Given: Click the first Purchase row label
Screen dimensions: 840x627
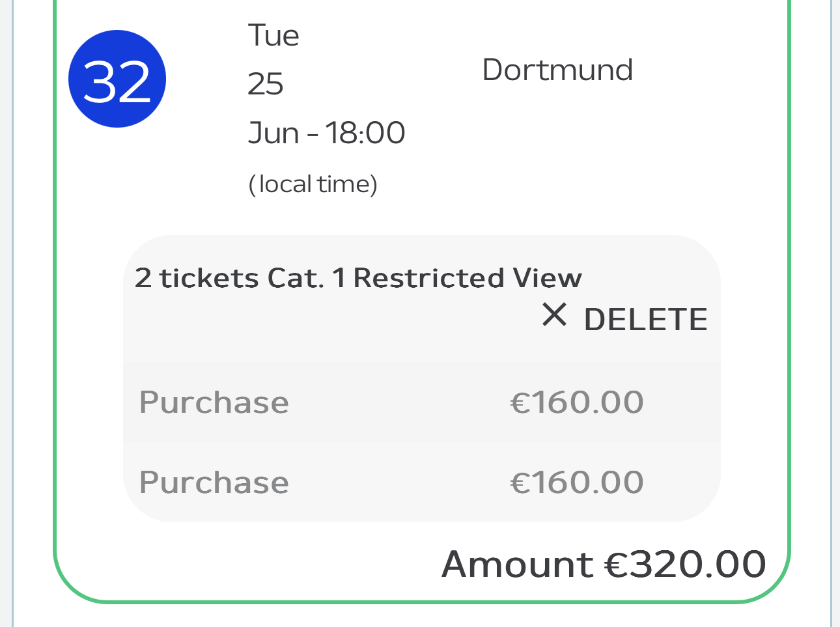Looking at the screenshot, I should pos(214,402).
